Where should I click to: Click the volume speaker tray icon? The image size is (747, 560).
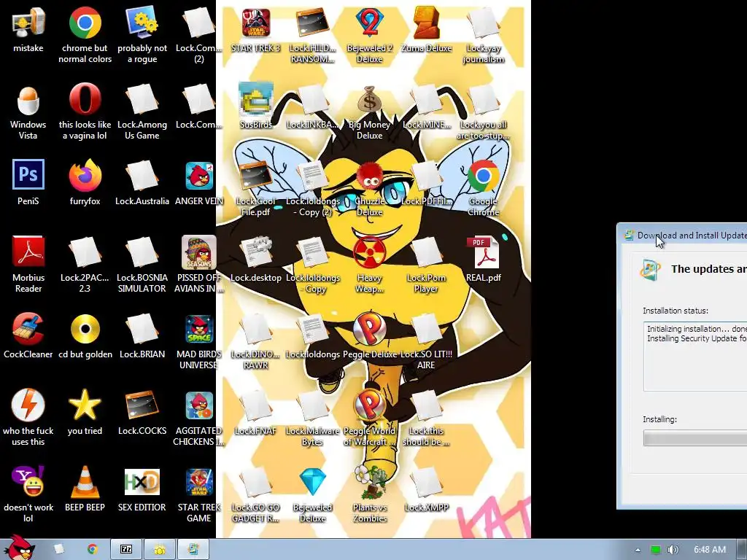pyautogui.click(x=673, y=550)
